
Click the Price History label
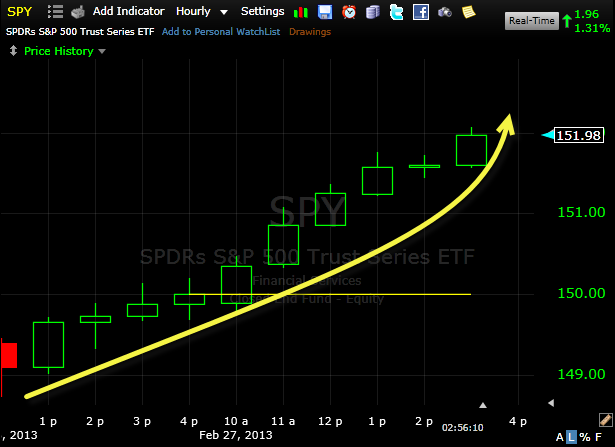tap(59, 51)
